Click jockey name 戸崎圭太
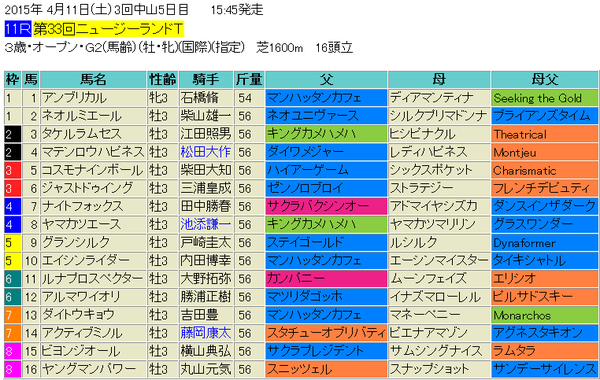 pos(205,242)
